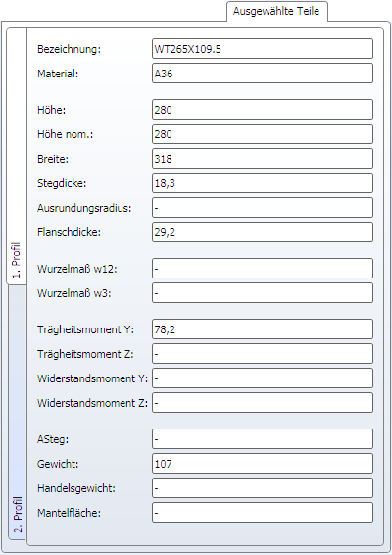
Task: Focus the Breite field with value 318
Action: coord(263,159)
